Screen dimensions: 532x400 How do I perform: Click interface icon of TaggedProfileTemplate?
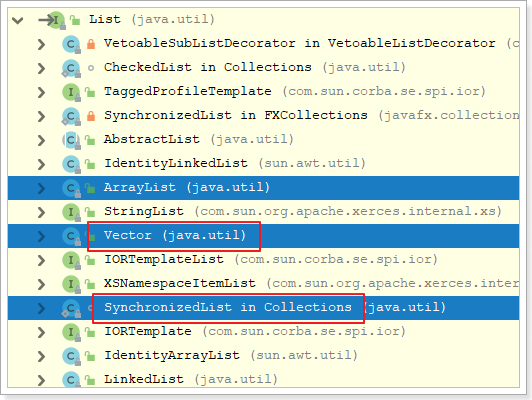(x=71, y=92)
